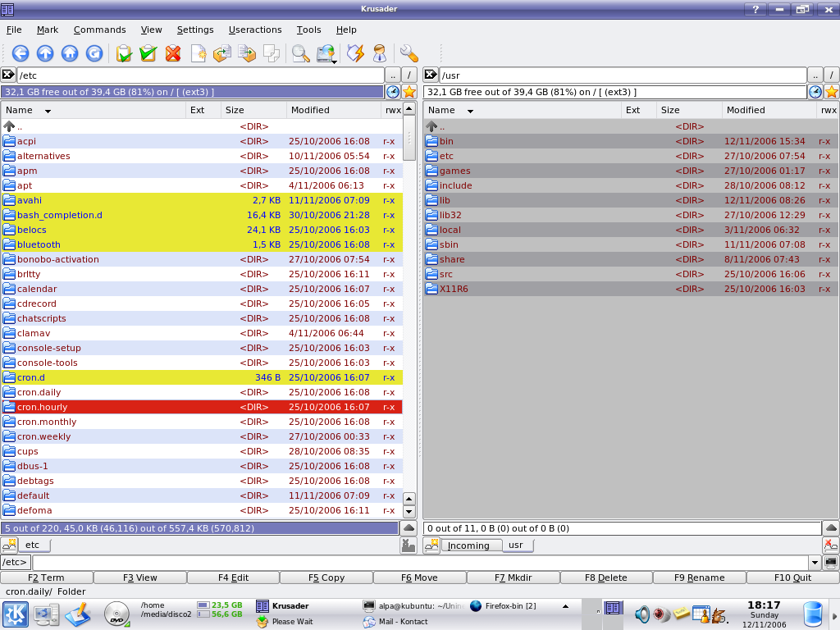Open left panel history clock button
Screen dimensions: 840x630
393,92
